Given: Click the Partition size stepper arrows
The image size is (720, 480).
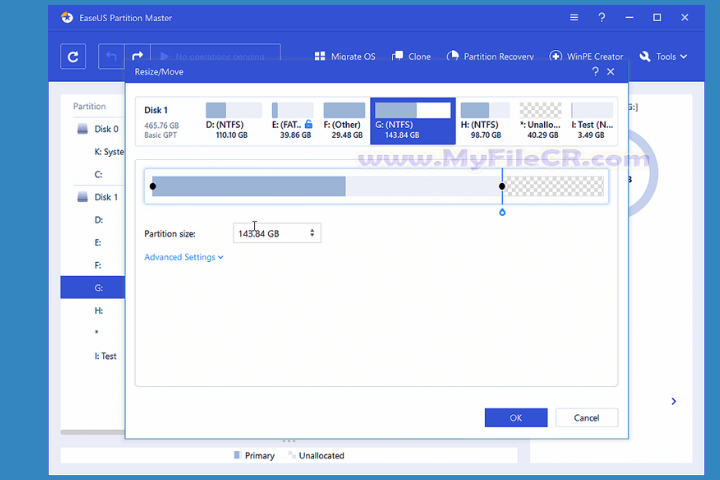Looking at the screenshot, I should click(x=312, y=233).
